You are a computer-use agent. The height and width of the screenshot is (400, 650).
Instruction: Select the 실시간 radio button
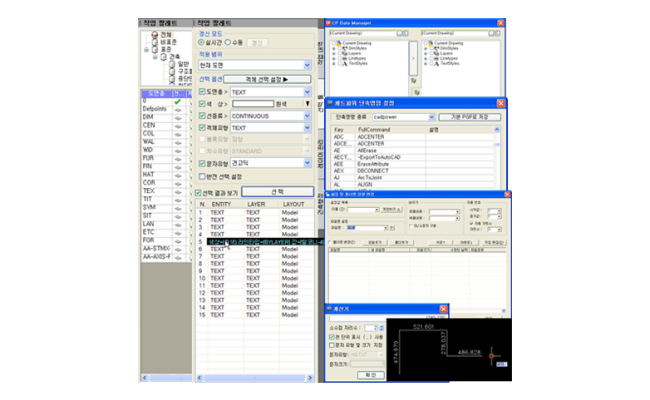tap(202, 43)
